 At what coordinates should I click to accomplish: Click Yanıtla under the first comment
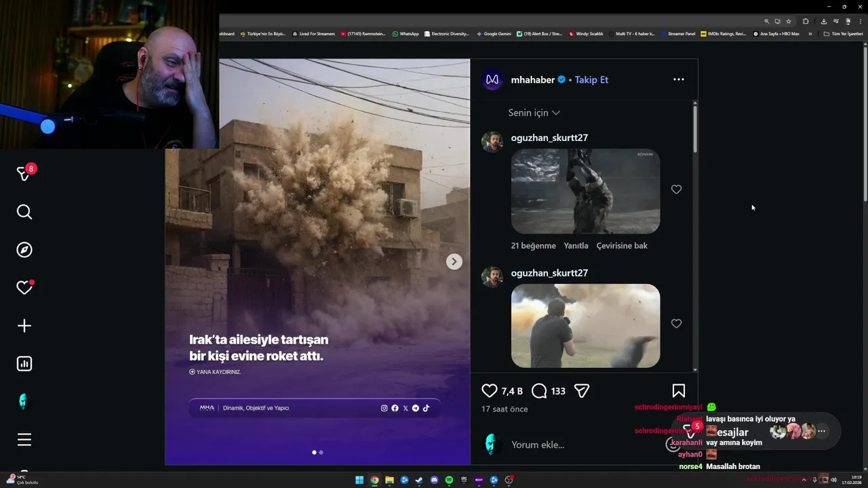coord(576,245)
